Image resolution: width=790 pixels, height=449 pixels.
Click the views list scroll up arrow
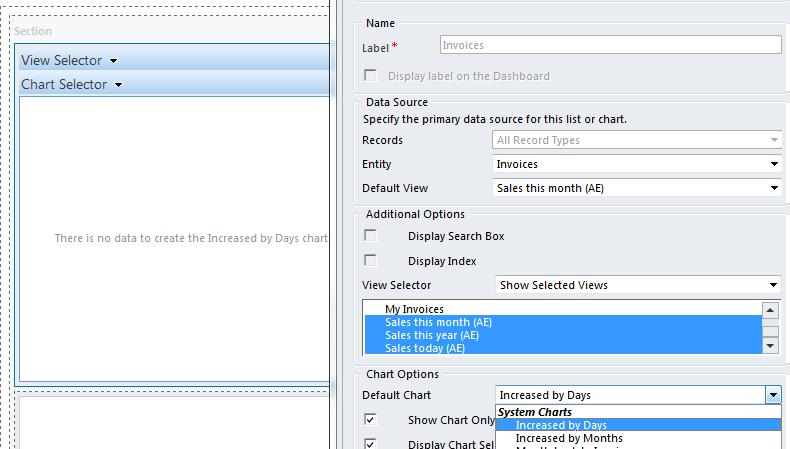(770, 310)
